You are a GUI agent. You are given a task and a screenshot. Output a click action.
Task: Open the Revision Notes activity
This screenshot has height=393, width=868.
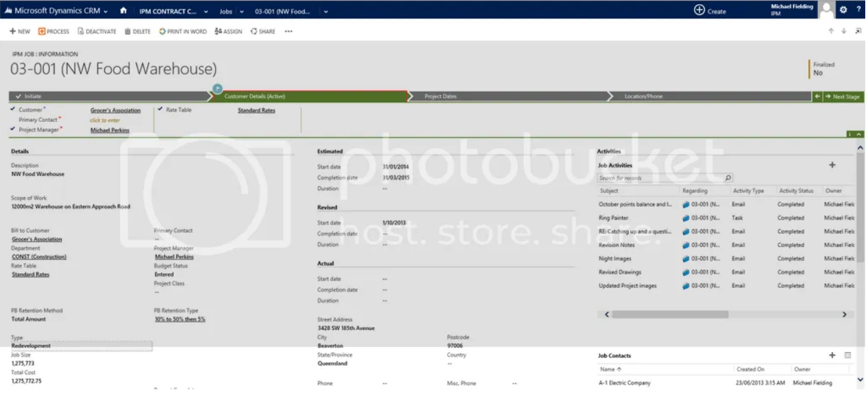pyautogui.click(x=617, y=245)
